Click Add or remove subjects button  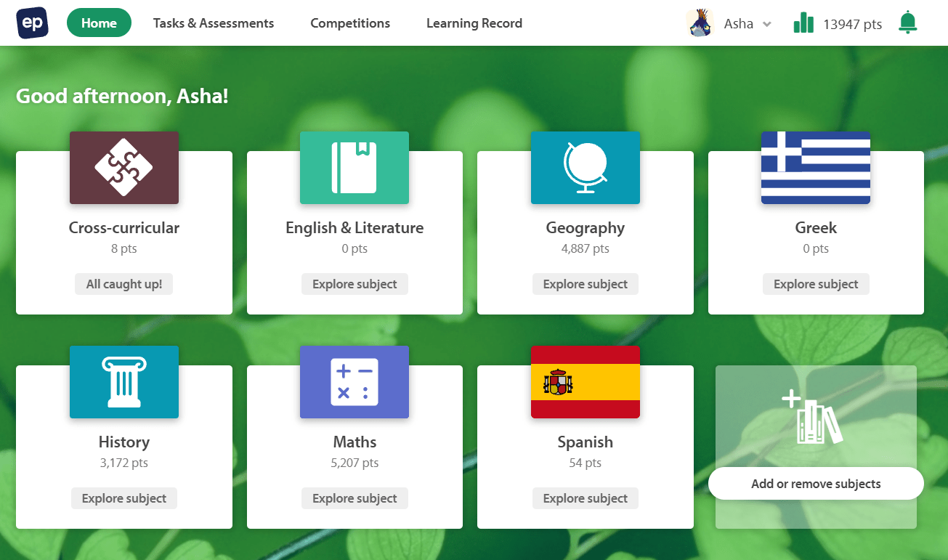816,484
